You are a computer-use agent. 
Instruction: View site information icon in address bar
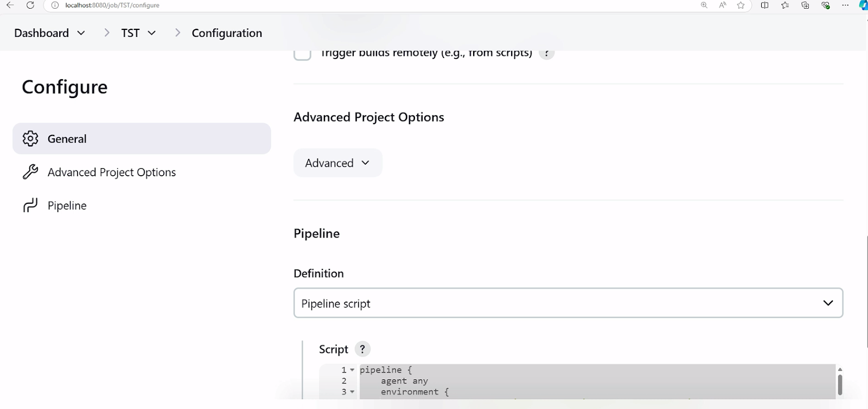pos(55,5)
